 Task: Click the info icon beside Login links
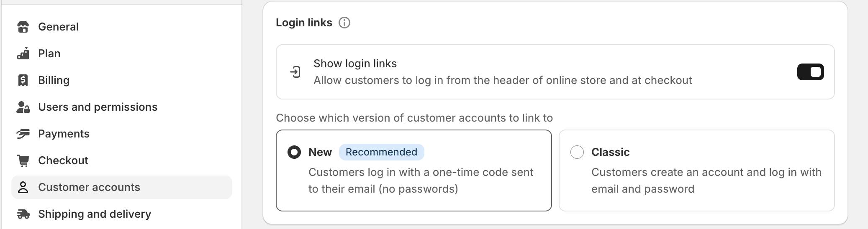pyautogui.click(x=344, y=23)
